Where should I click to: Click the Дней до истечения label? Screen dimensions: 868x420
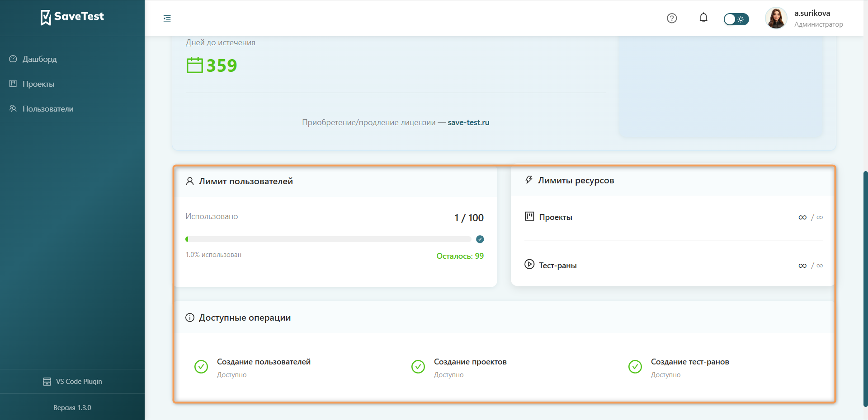[220, 42]
